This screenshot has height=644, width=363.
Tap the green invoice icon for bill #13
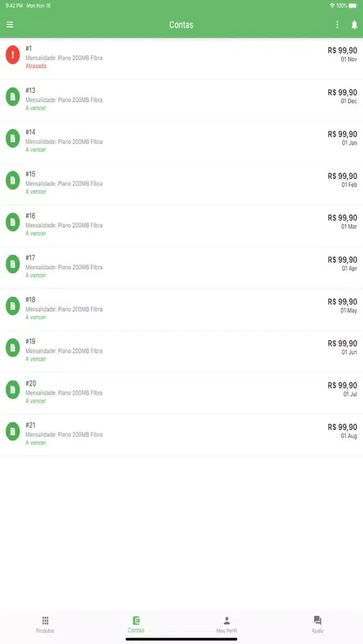13,97
